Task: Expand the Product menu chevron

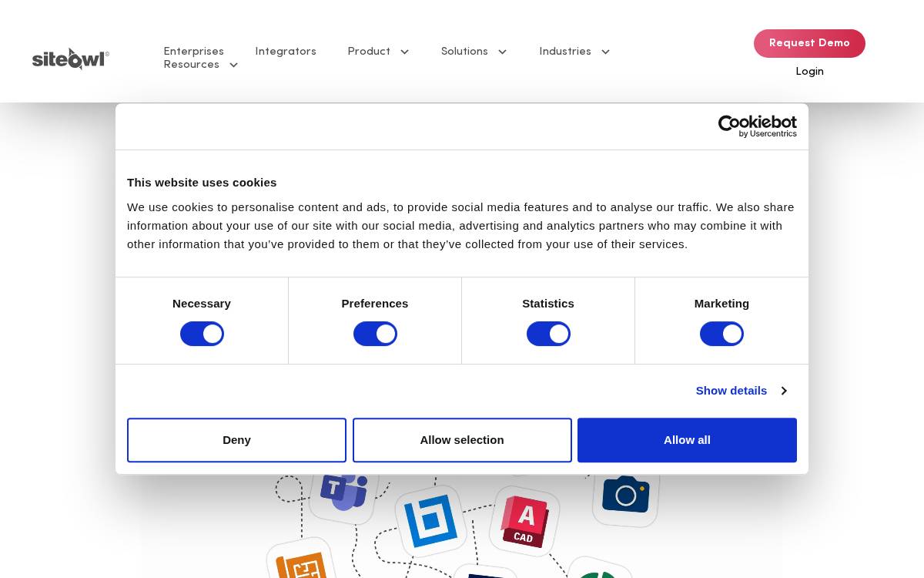Action: click(404, 52)
